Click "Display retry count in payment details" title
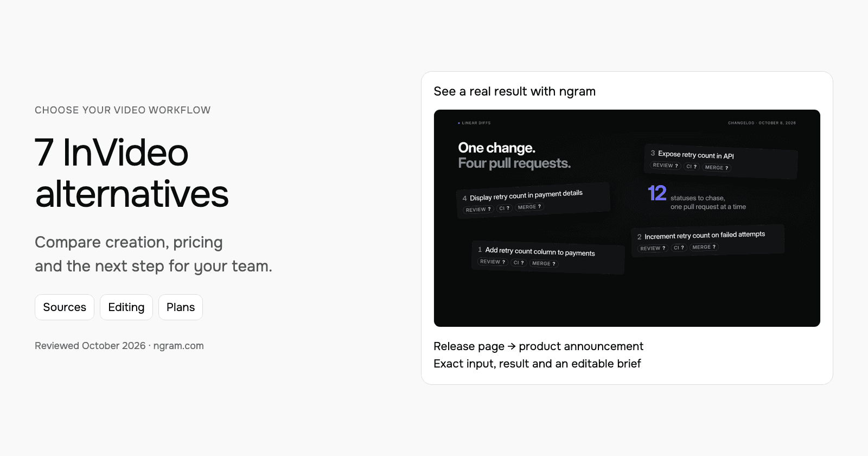The width and height of the screenshot is (868, 456). click(x=526, y=195)
